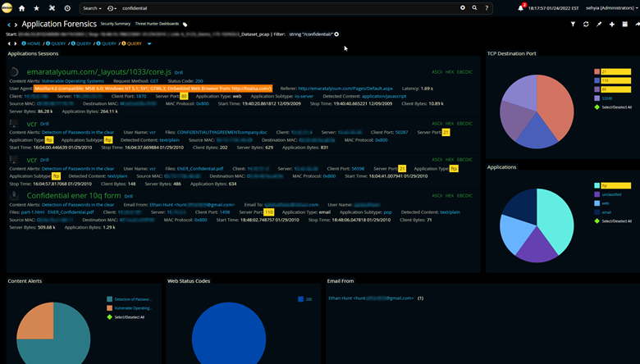Select/Deselect All in TCP Destination Port
This screenshot has width=640, height=364.
click(x=613, y=107)
